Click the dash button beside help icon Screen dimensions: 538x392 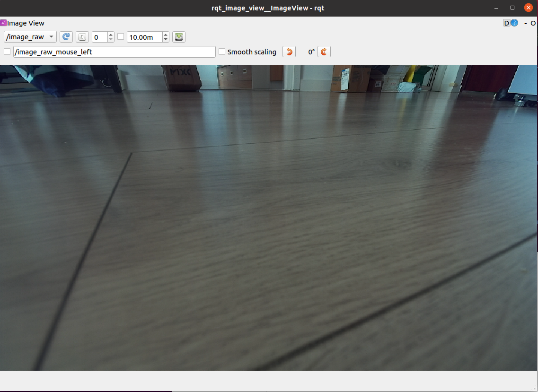click(x=525, y=23)
